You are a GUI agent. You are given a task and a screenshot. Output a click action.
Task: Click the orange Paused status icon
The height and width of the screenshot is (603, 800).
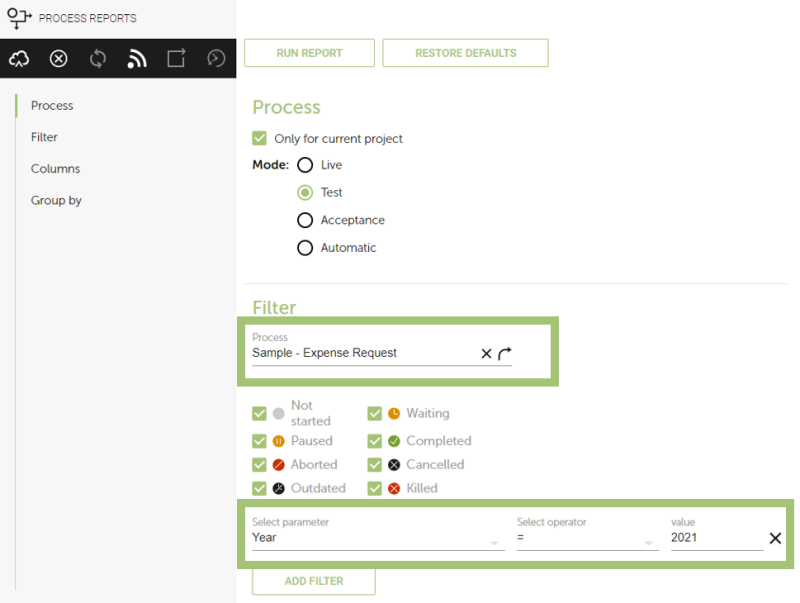279,441
